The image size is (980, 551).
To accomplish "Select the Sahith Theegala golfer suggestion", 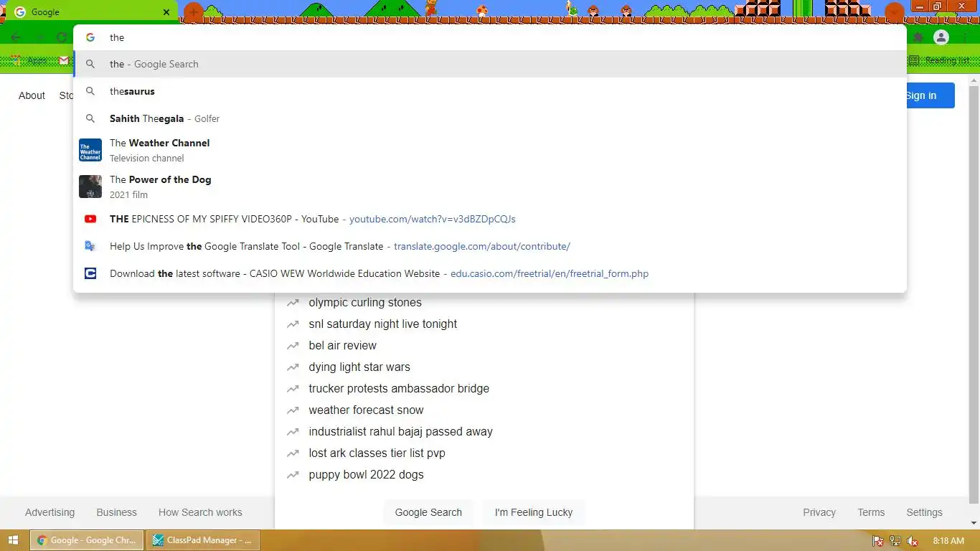I will pyautogui.click(x=490, y=118).
